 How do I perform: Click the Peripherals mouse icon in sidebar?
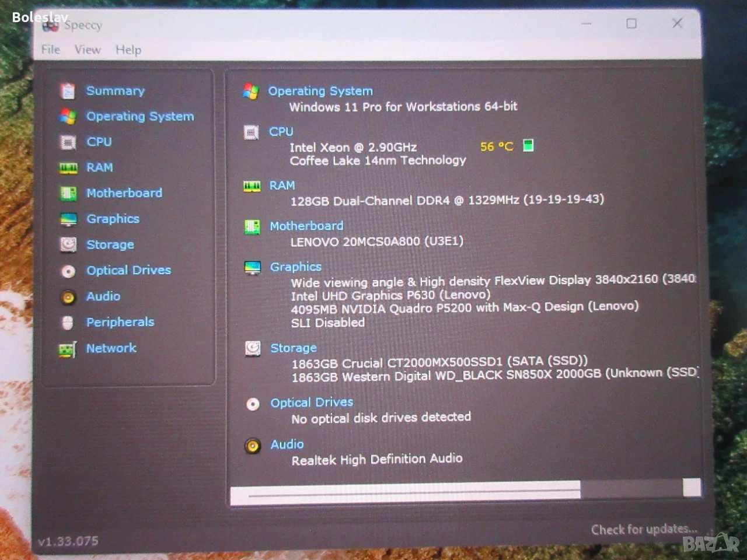click(x=68, y=323)
